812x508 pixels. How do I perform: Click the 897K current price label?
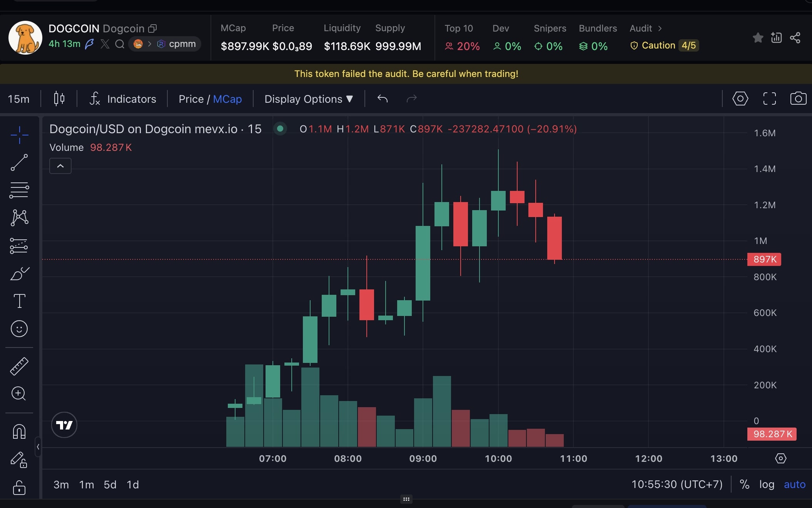coord(764,259)
